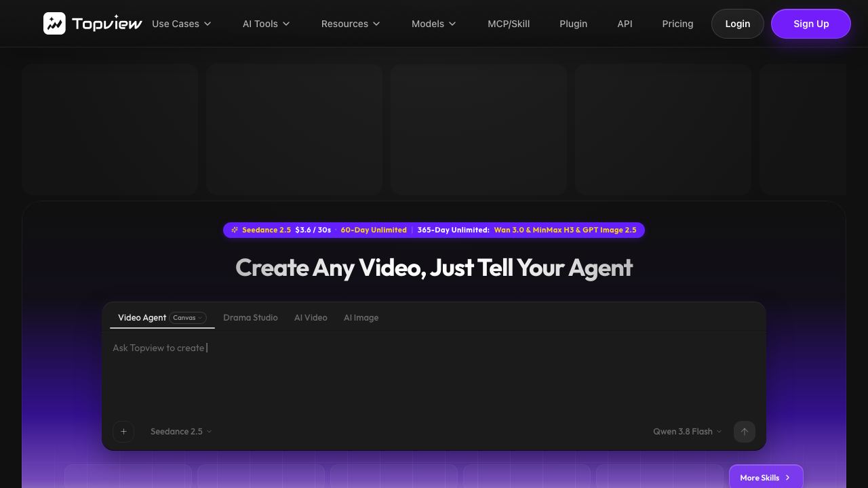Open the Qwen 3.8 Flash selector
Screen dimensions: 868x488
[x=687, y=432]
